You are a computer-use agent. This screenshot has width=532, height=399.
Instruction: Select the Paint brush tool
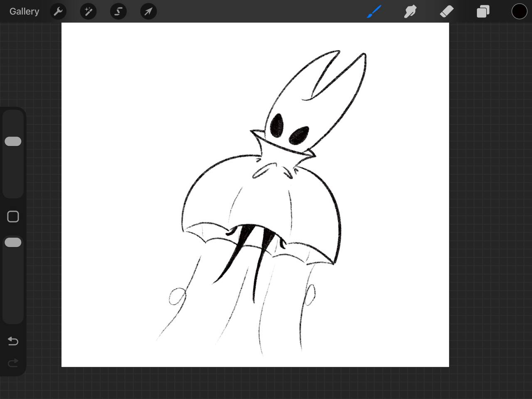pyautogui.click(x=374, y=11)
